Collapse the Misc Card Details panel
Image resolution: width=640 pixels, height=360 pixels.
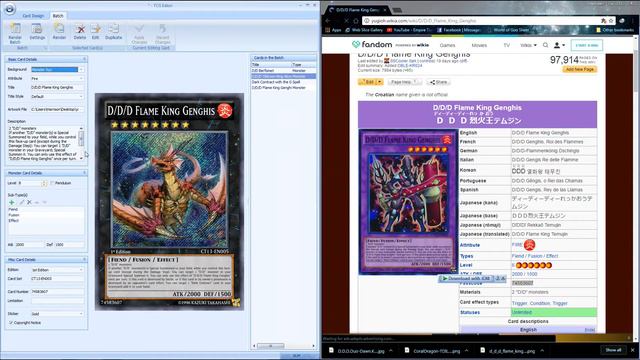pos(84,260)
